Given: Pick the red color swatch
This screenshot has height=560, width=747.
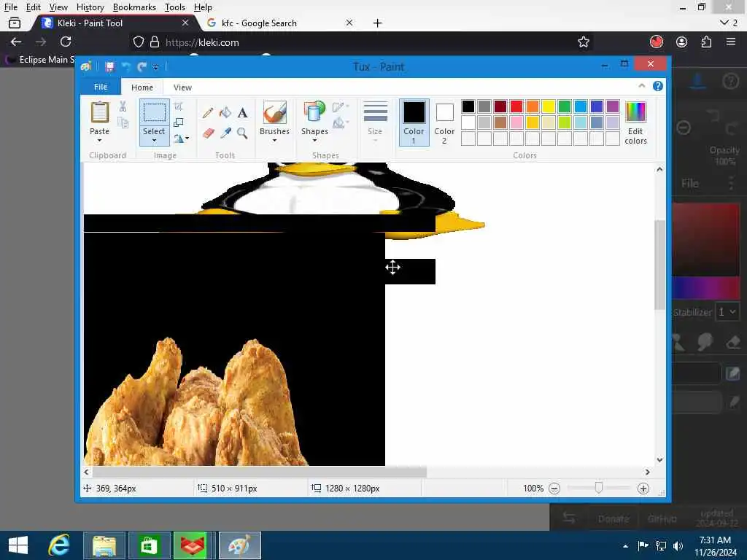Looking at the screenshot, I should [516, 106].
